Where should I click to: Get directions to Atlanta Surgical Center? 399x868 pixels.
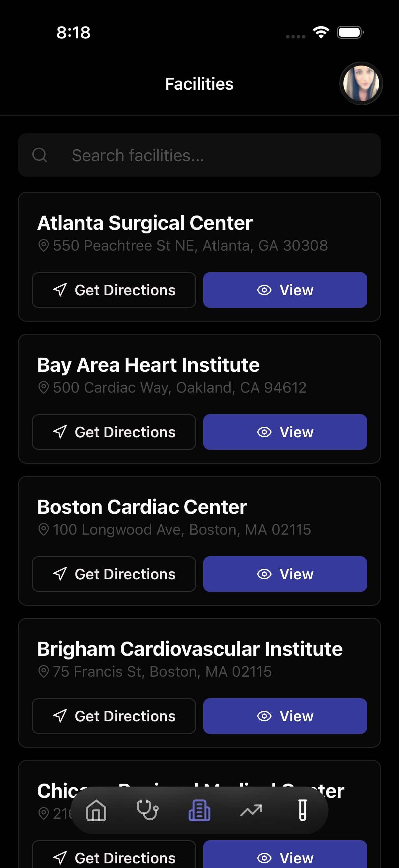click(x=114, y=290)
